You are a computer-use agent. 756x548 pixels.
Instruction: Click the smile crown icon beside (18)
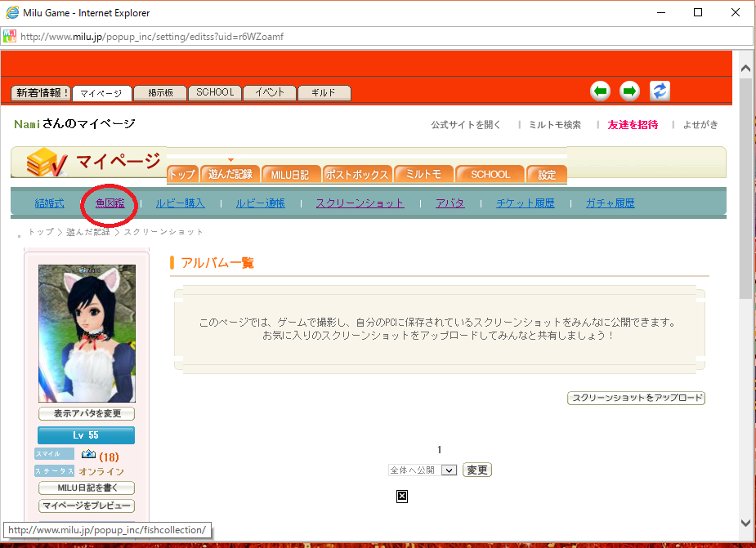coord(88,455)
